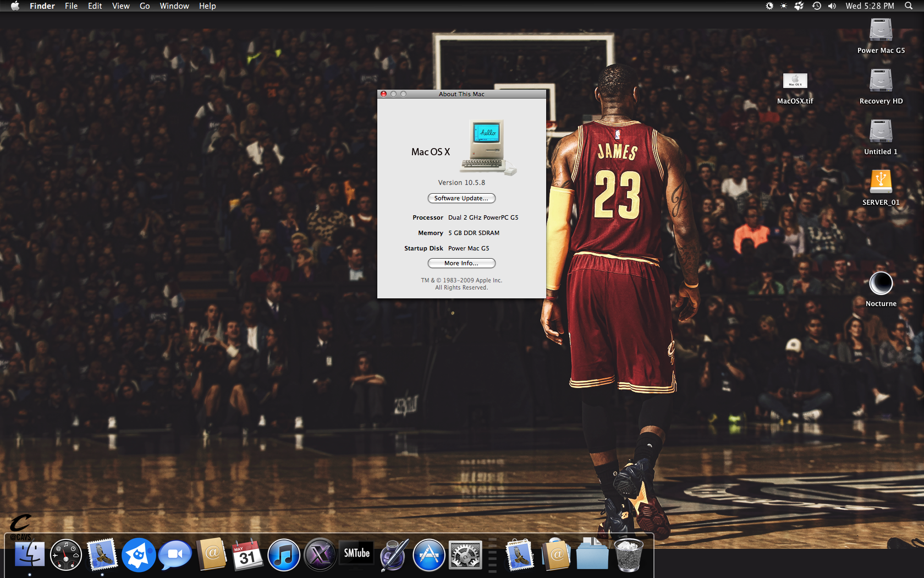Screen dimensions: 924x578
Task: Open the Apple menu
Action: point(15,6)
